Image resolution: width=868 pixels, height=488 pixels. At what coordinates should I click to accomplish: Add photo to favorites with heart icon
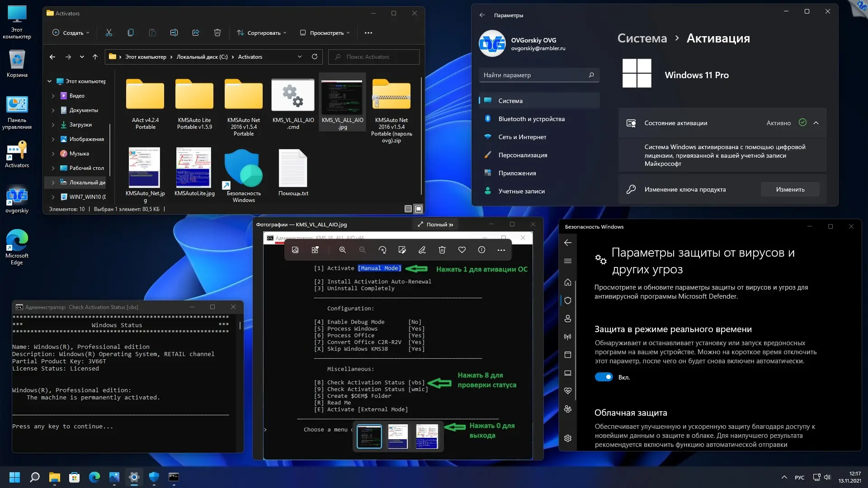point(462,250)
